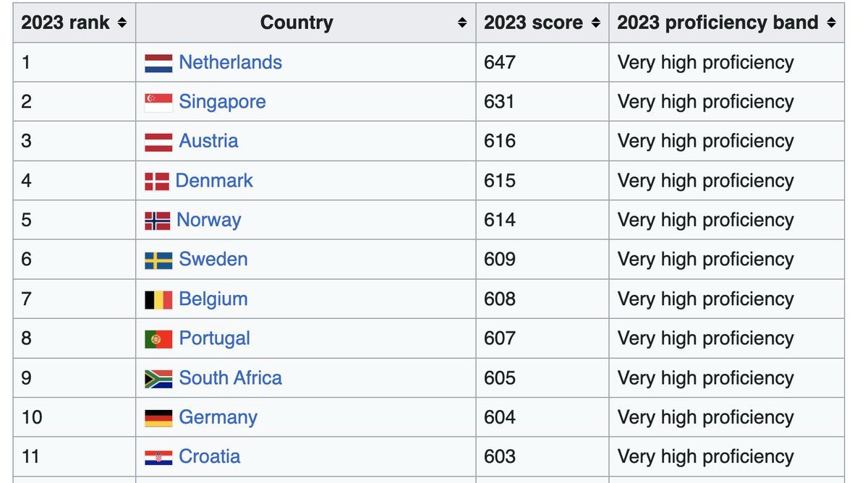Click the Belgium flag icon
The width and height of the screenshot is (868, 483).
point(158,299)
